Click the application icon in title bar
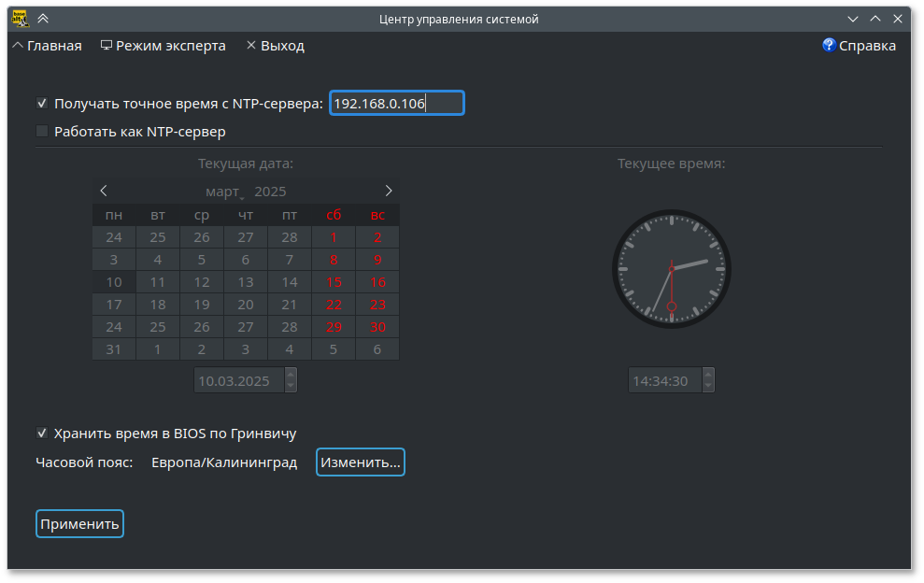This screenshot has width=924, height=583. [x=19, y=18]
